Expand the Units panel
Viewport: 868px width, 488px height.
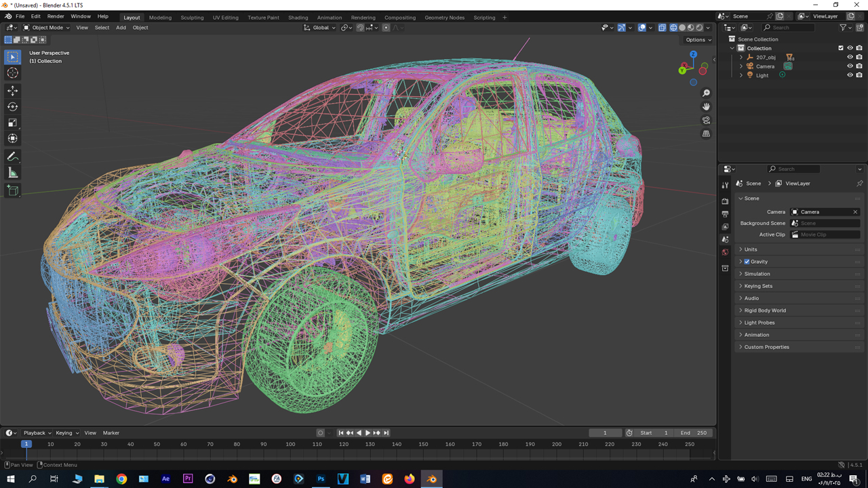click(x=751, y=249)
